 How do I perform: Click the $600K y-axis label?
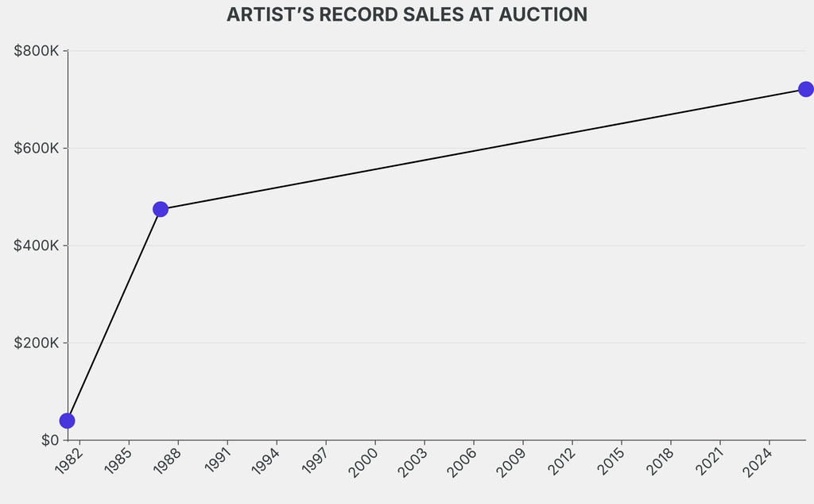click(x=37, y=149)
